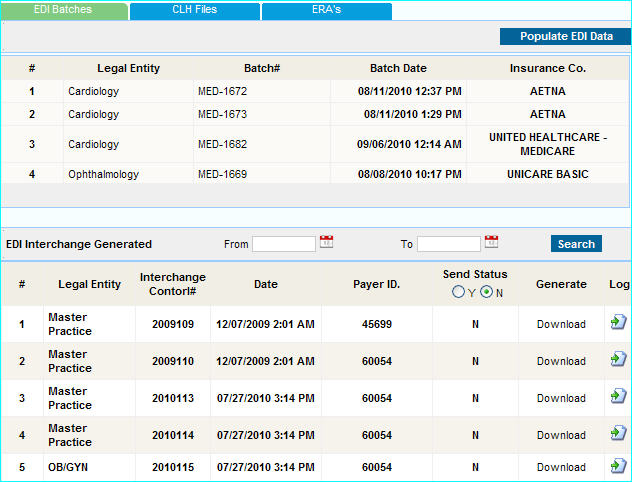Image resolution: width=632 pixels, height=482 pixels.
Task: Select Send Status Y radio button
Action: pyautogui.click(x=458, y=292)
